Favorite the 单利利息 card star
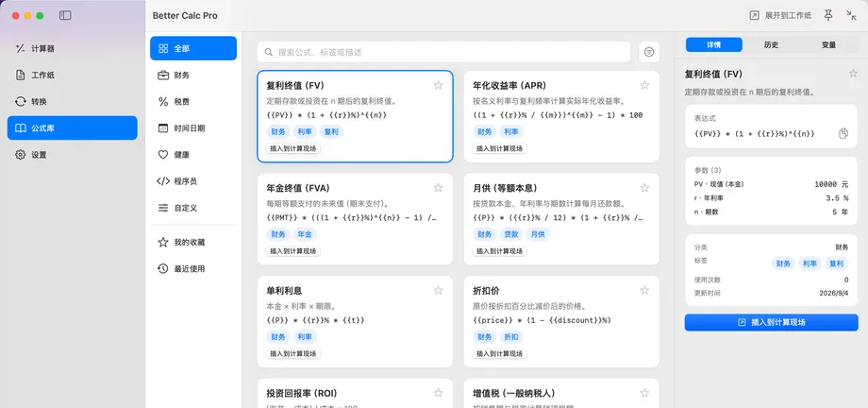This screenshot has height=408, width=868. (x=439, y=290)
